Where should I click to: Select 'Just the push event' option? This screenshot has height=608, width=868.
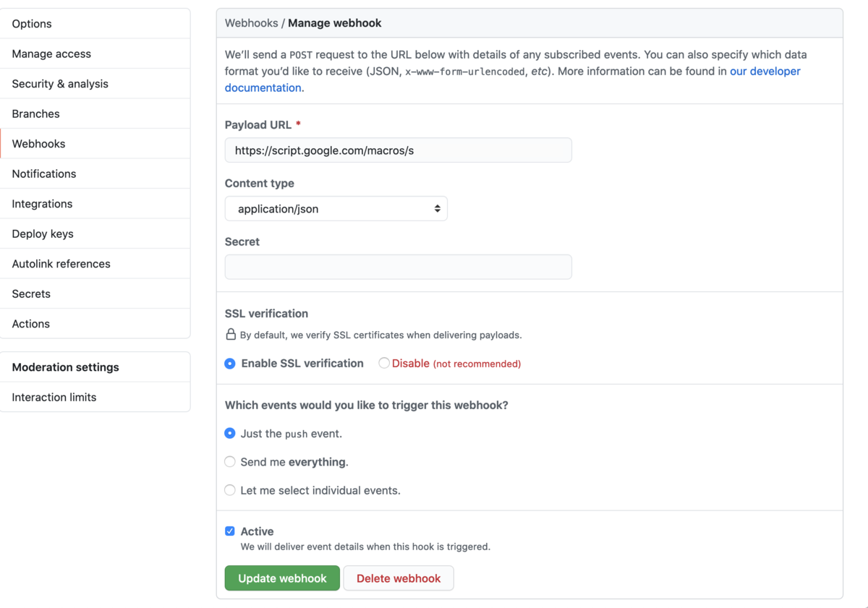click(x=229, y=433)
